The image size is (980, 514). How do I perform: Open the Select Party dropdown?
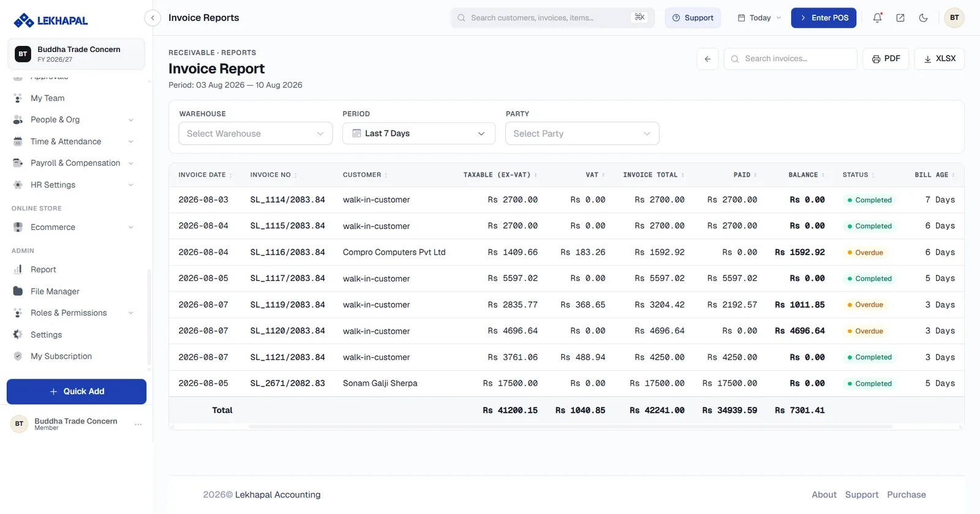582,133
